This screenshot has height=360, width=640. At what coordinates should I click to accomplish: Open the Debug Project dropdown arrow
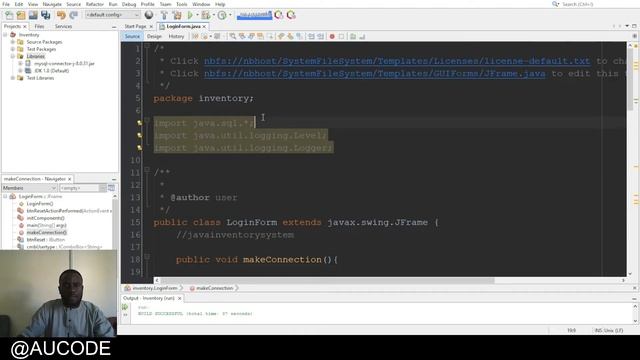[213, 15]
